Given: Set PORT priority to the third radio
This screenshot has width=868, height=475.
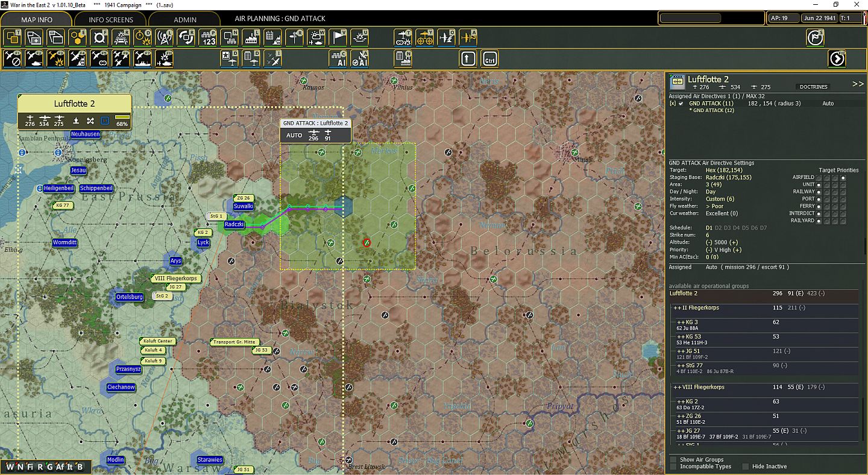Looking at the screenshot, I should [835, 200].
